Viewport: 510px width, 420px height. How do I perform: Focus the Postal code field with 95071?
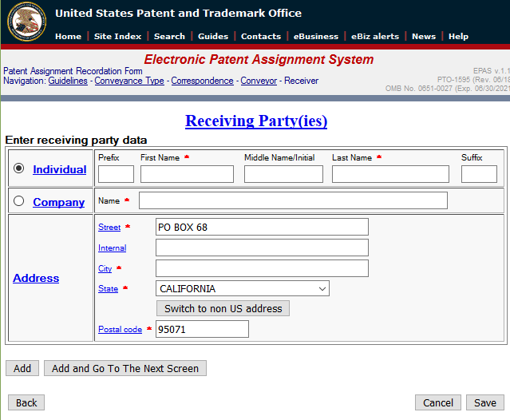click(x=202, y=329)
